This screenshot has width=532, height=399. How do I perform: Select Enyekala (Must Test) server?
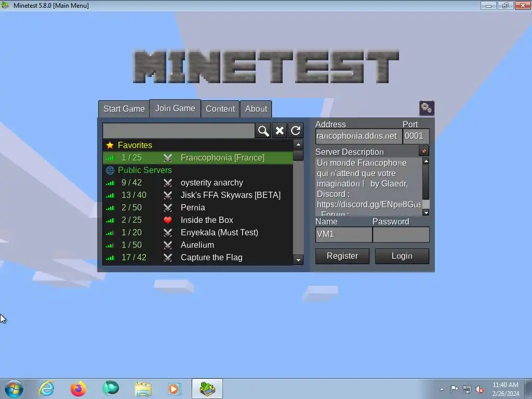coord(198,233)
